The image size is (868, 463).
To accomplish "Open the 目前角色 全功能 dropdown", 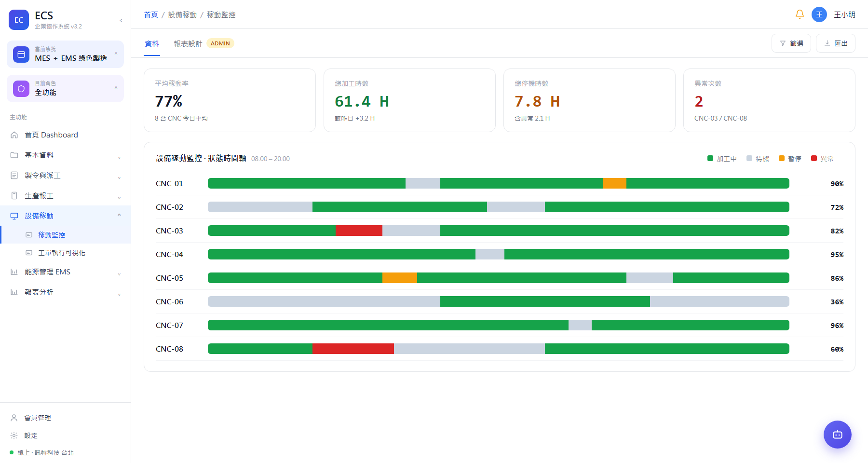I will (x=65, y=88).
